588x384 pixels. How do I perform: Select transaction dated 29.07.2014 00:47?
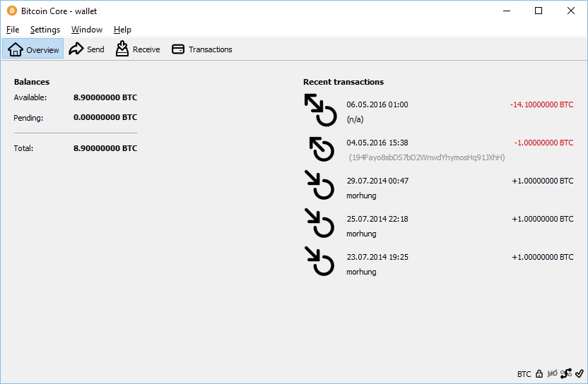439,188
